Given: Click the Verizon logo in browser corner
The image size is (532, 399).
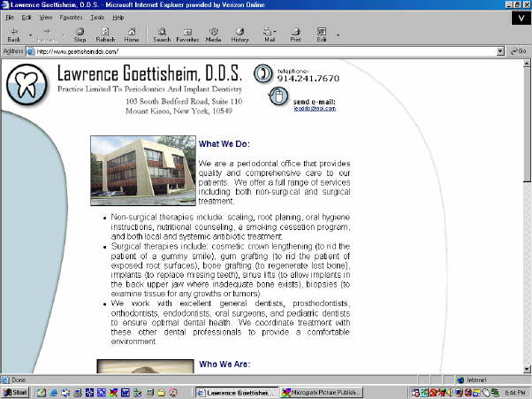Looking at the screenshot, I should 521,18.
